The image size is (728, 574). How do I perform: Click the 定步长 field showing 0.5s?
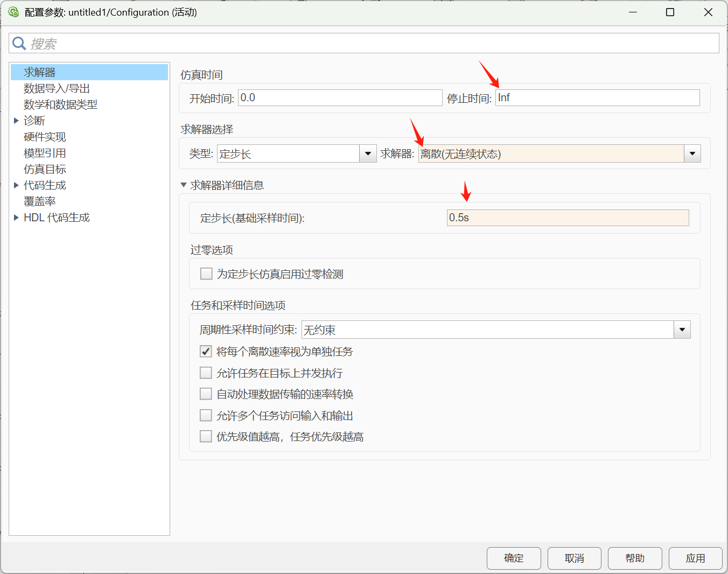(568, 218)
